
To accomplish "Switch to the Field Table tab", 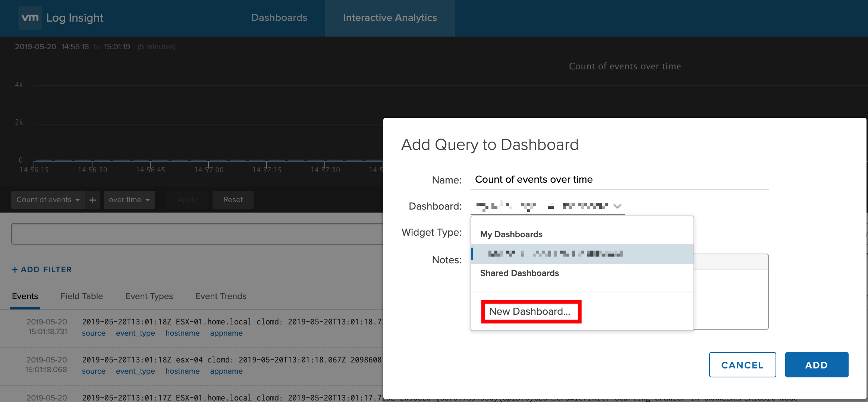I will (82, 296).
